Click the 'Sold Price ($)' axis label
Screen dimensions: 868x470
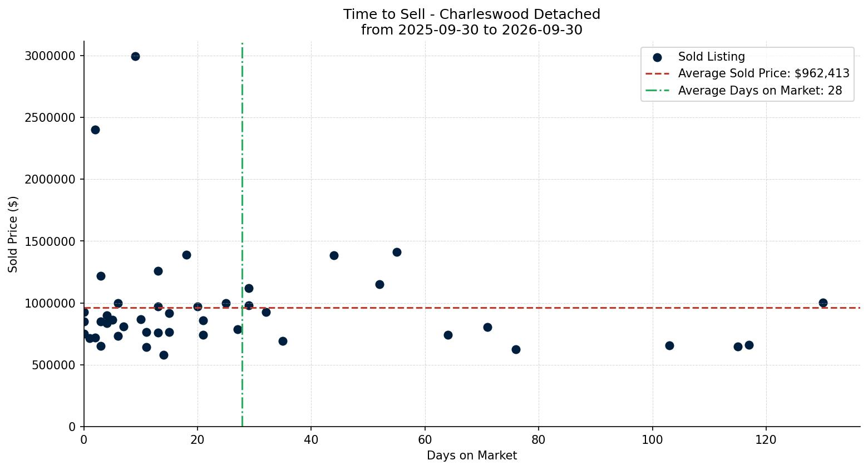[x=13, y=234]
